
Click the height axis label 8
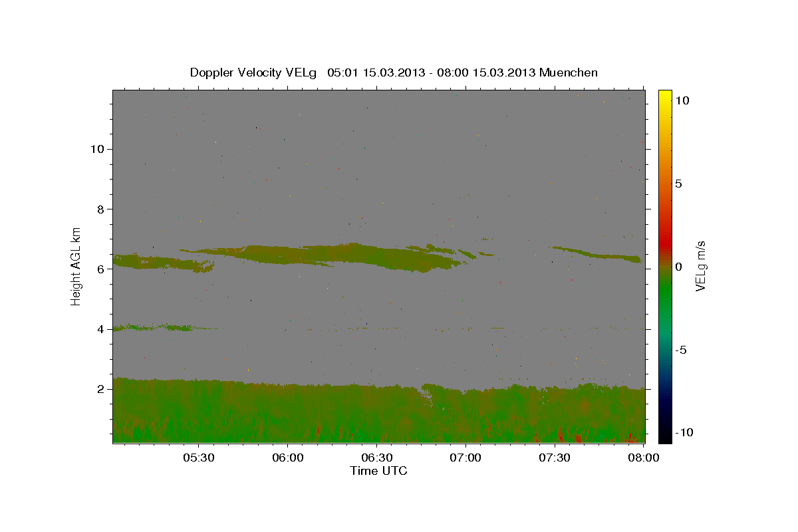100,209
